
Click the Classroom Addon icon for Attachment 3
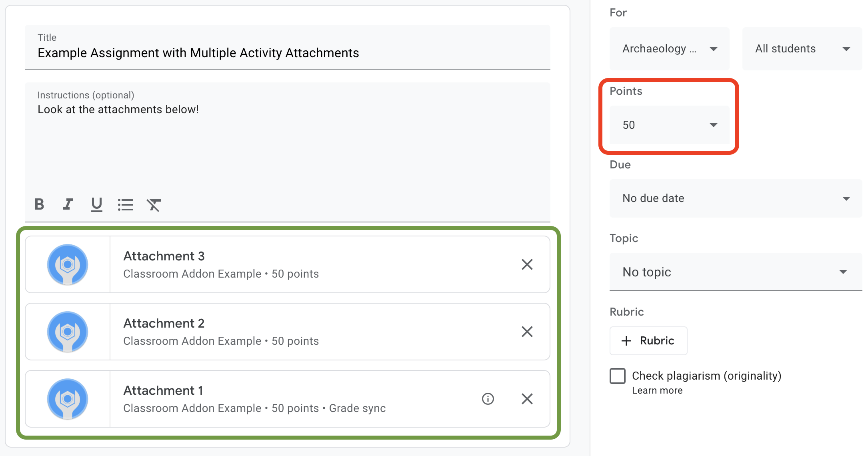coord(67,264)
